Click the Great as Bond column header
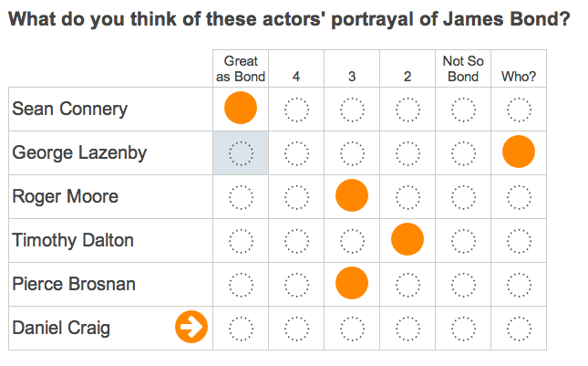Screen dimensions: 588x366 tap(241, 68)
